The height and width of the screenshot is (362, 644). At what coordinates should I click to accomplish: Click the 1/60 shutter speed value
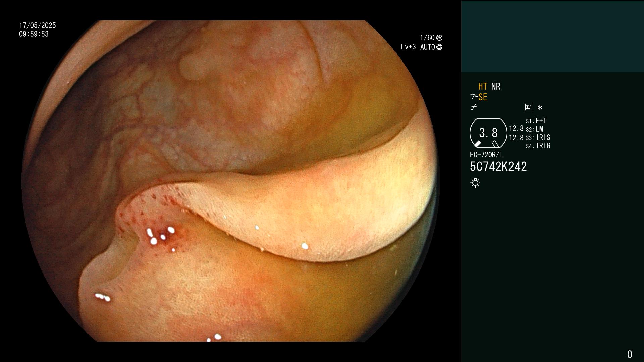click(427, 38)
